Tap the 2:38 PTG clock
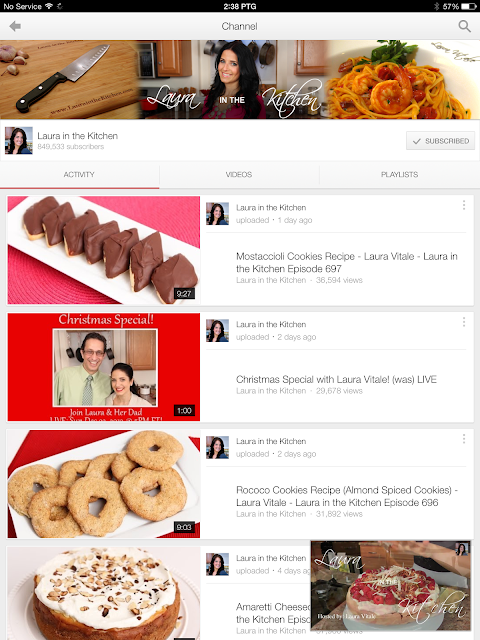Viewport: 480px width, 640px height. (240, 6)
